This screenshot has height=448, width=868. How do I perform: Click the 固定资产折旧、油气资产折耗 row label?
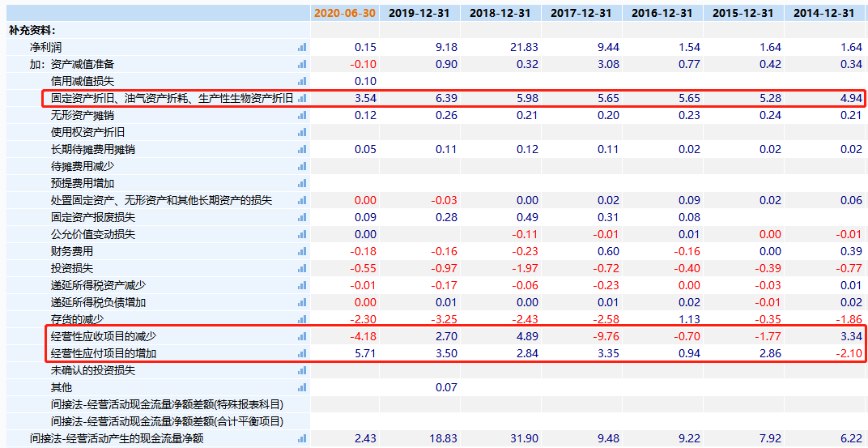pos(172,98)
